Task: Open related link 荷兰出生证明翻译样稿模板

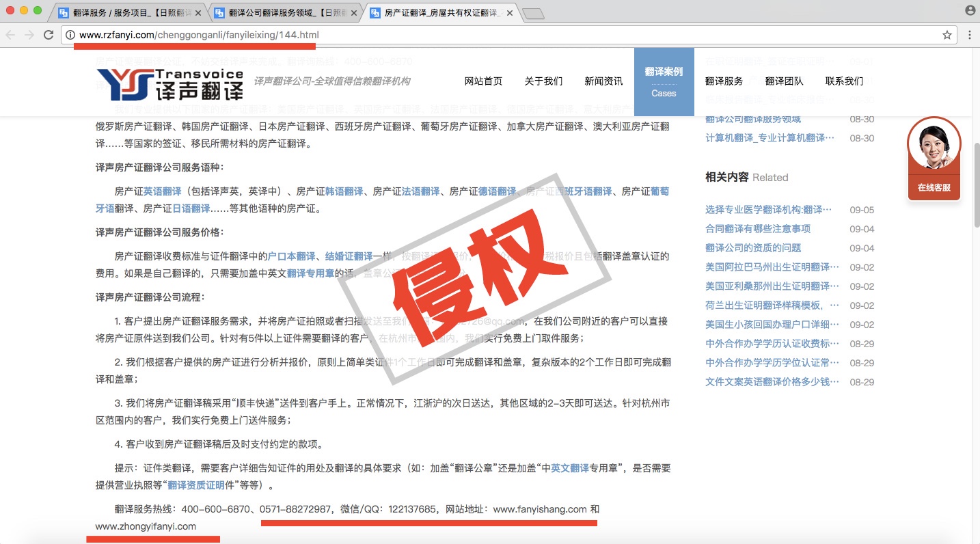Action: pyautogui.click(x=773, y=305)
